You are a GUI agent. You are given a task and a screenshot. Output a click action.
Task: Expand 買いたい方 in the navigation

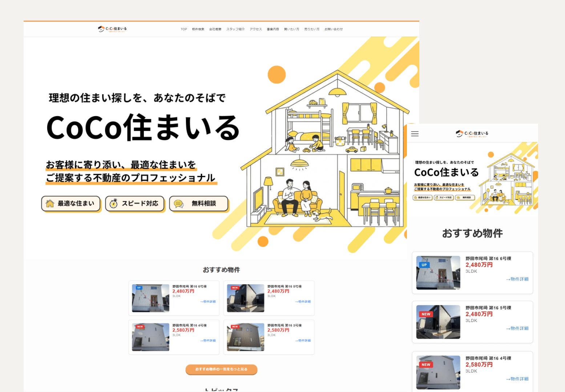292,29
